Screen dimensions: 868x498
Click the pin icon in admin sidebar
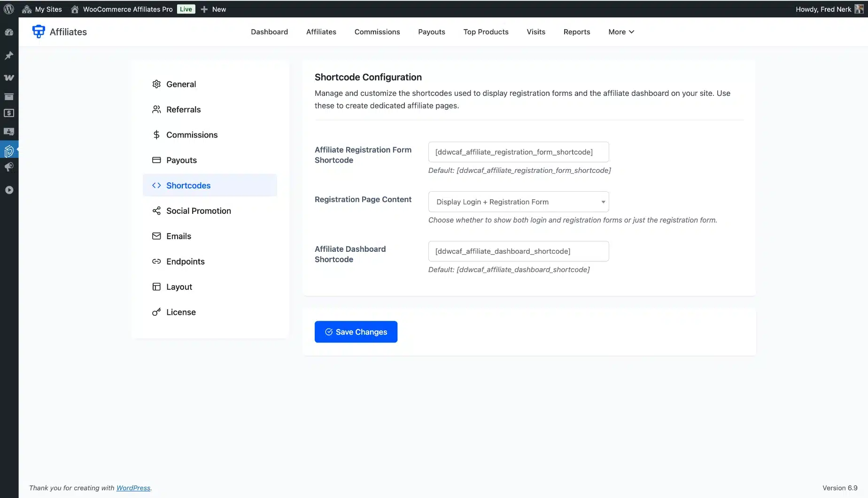point(9,55)
